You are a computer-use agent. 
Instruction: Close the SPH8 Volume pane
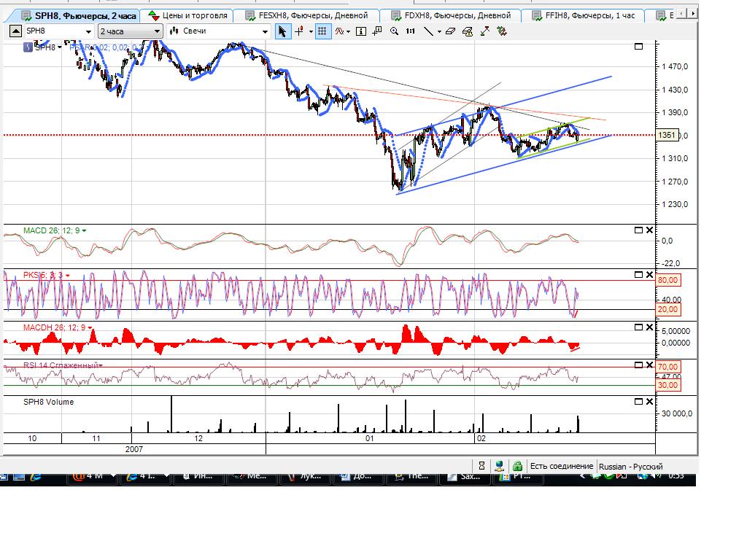[649, 402]
